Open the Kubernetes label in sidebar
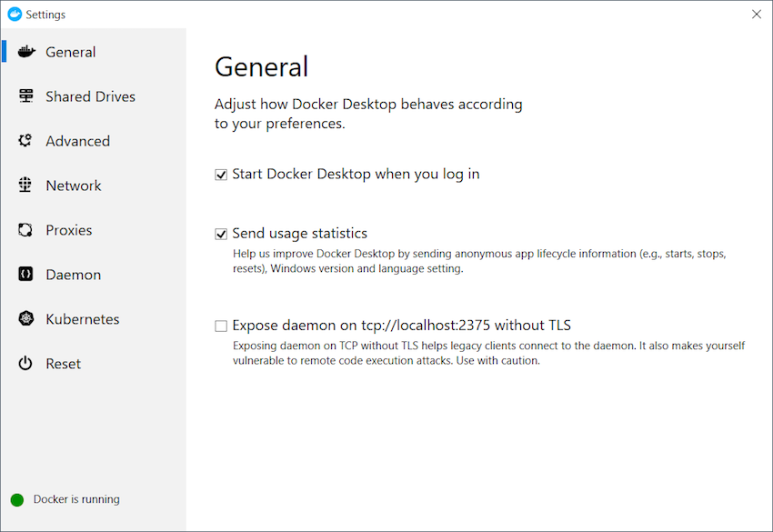The width and height of the screenshot is (773, 532). [x=83, y=319]
